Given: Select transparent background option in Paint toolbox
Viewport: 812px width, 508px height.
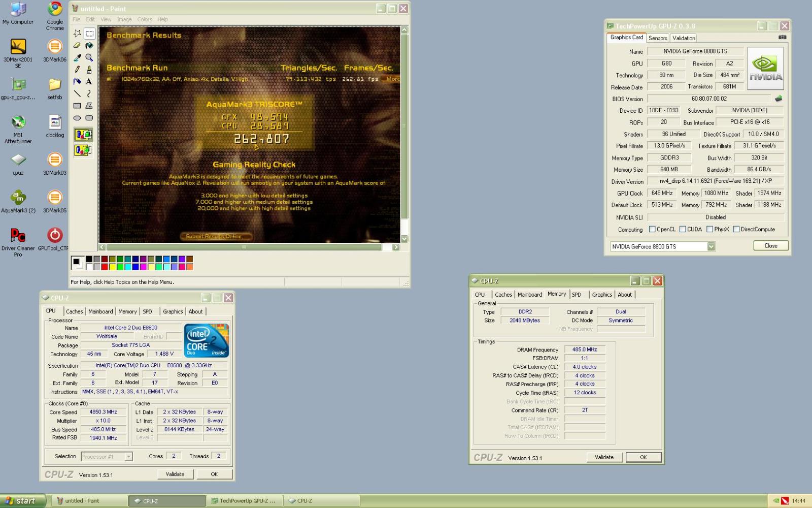Looking at the screenshot, I should click(83, 150).
